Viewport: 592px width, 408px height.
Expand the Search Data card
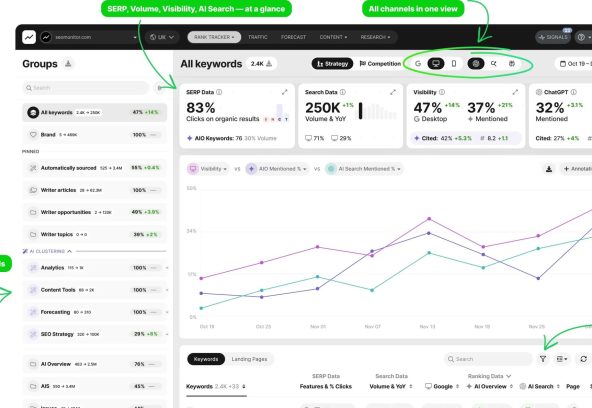click(393, 92)
